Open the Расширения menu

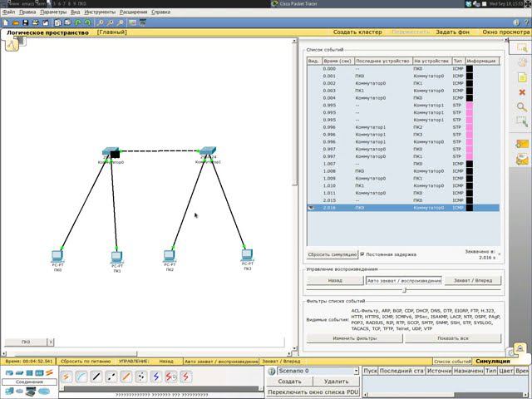click(134, 13)
